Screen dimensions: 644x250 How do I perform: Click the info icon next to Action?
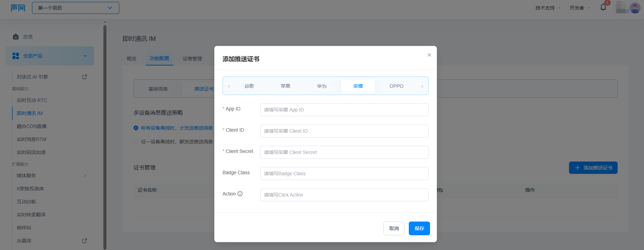pyautogui.click(x=240, y=194)
